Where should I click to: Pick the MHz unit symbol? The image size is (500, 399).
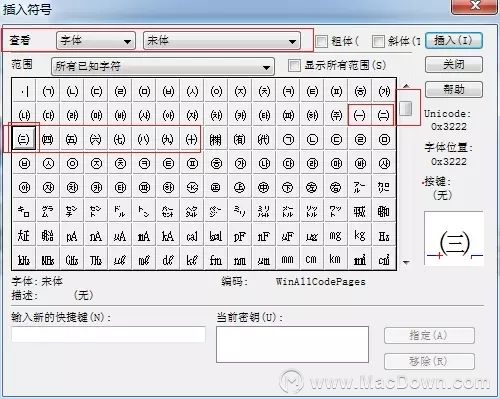(x=48, y=260)
